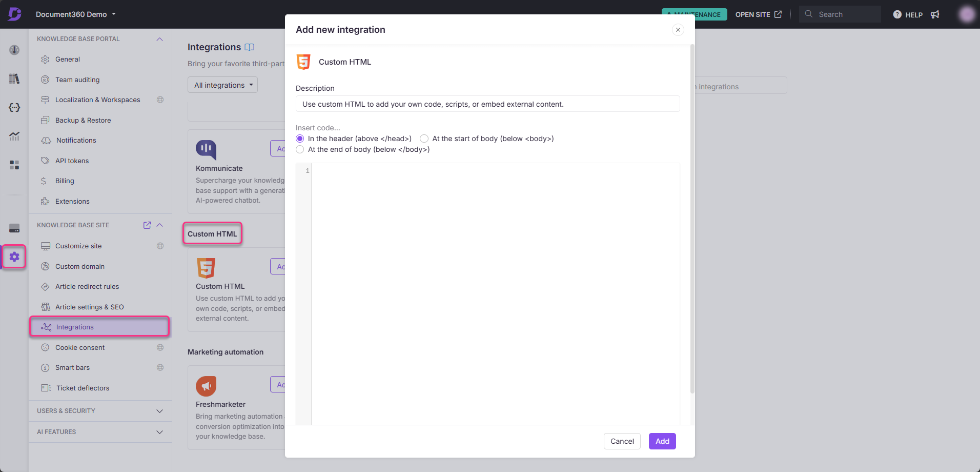
Task: Click the Add button in the dialog
Action: coord(662,441)
